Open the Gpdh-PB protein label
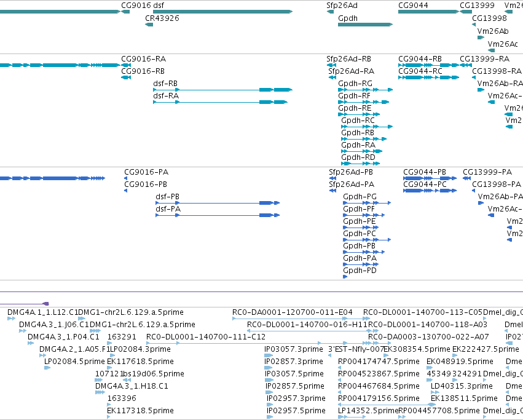The height and width of the screenshot is (420, 523). (x=360, y=247)
